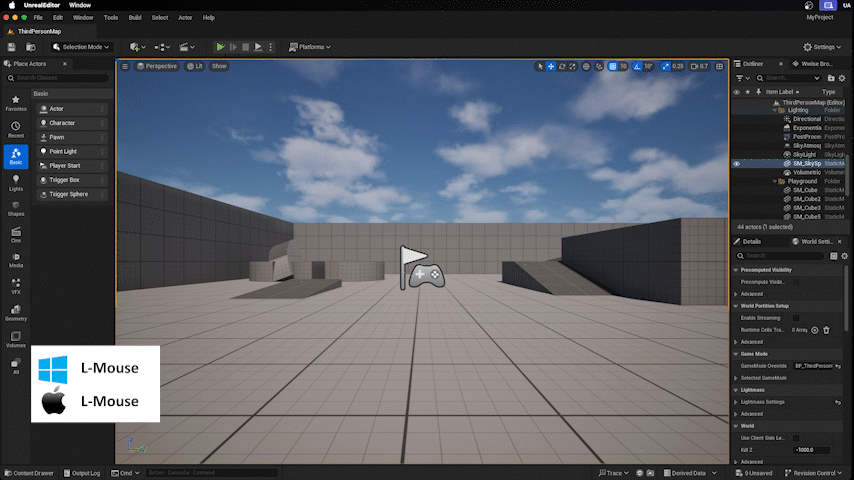Open the Perspective view mode menu
Screen dimensions: 854x480
[x=157, y=66]
